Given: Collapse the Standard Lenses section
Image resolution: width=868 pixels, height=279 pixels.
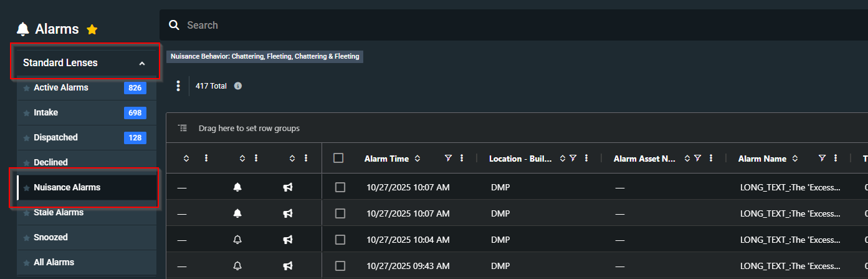Looking at the screenshot, I should coord(142,63).
